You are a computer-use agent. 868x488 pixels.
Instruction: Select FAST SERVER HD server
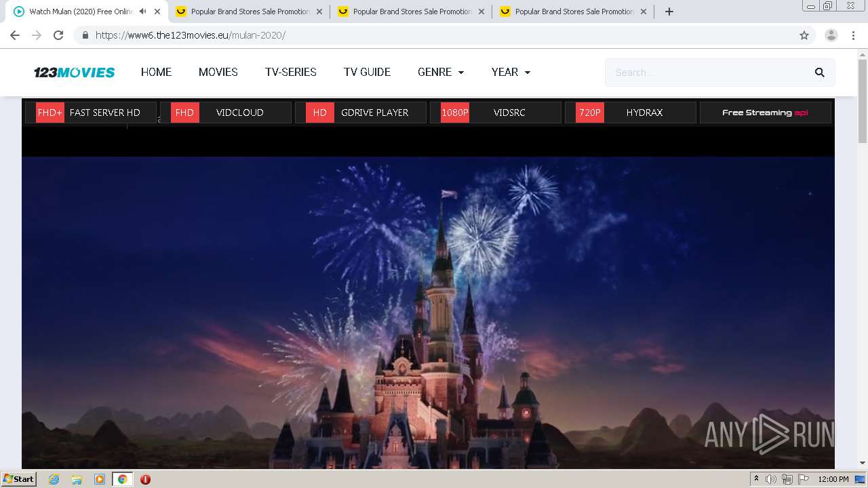(91, 113)
